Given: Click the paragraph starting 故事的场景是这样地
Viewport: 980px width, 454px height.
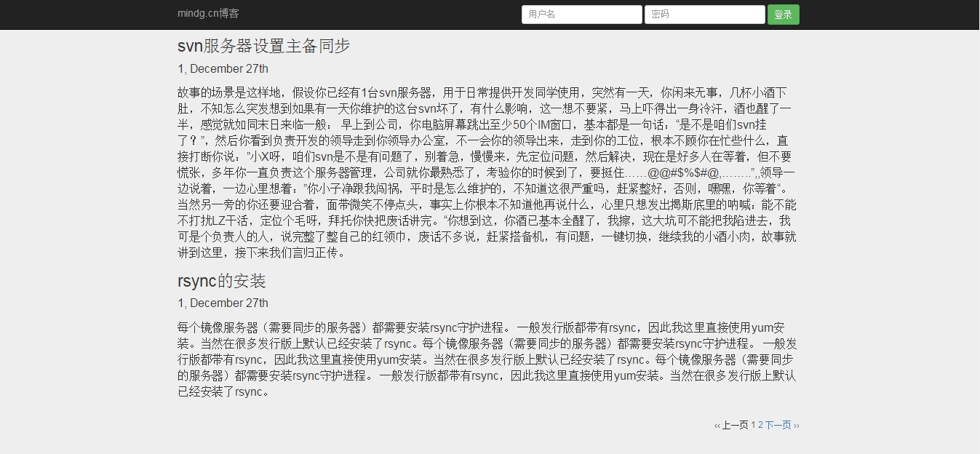Looking at the screenshot, I should pos(488,173).
